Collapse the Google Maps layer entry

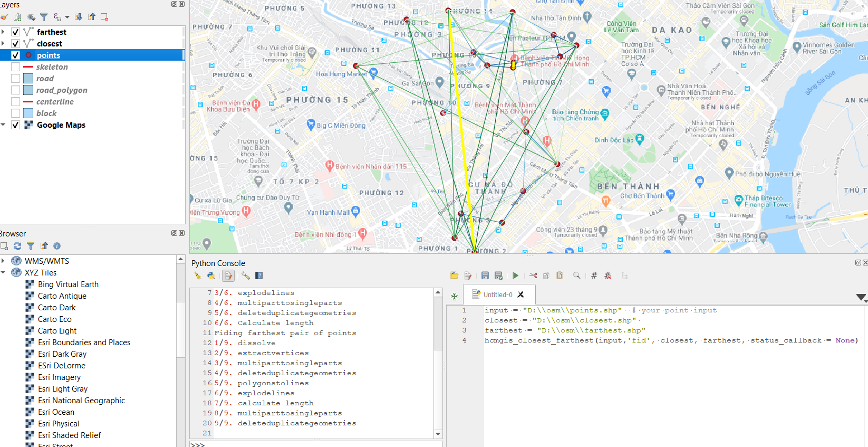(3, 125)
